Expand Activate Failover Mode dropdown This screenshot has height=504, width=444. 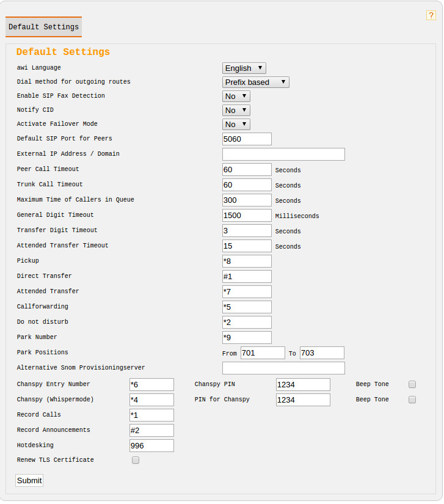coord(236,125)
